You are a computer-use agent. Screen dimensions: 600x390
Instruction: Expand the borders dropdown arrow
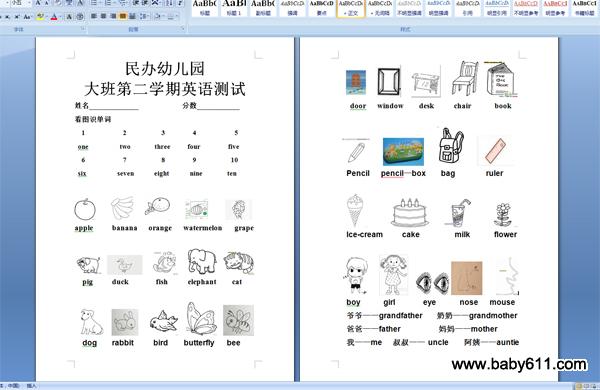click(176, 16)
